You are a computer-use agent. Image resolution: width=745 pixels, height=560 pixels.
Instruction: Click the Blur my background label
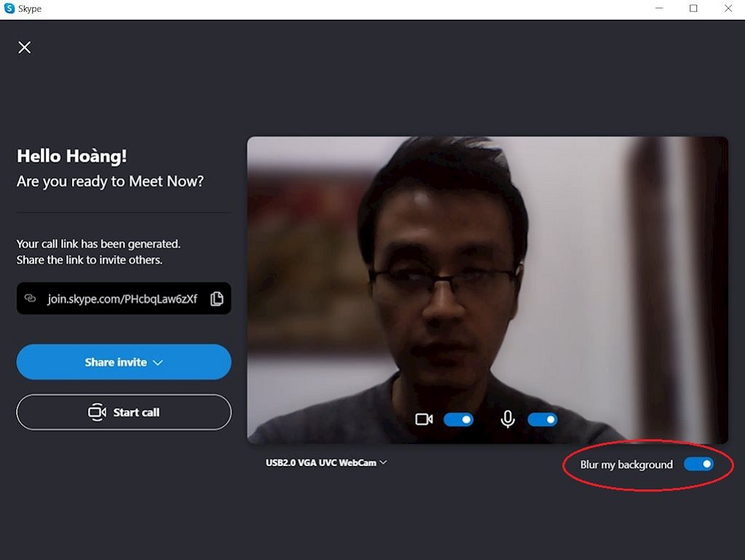pos(626,465)
